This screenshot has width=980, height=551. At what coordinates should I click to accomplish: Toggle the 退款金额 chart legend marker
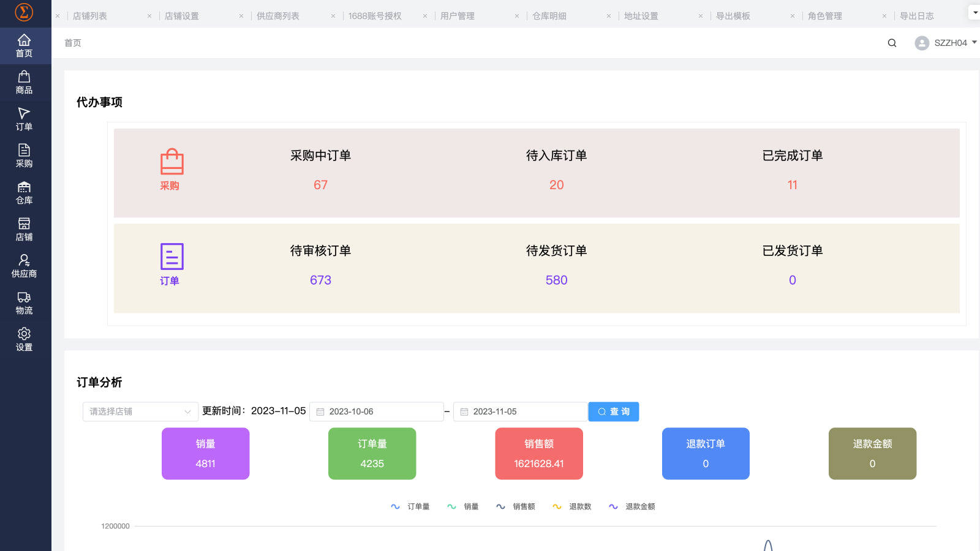tap(613, 506)
